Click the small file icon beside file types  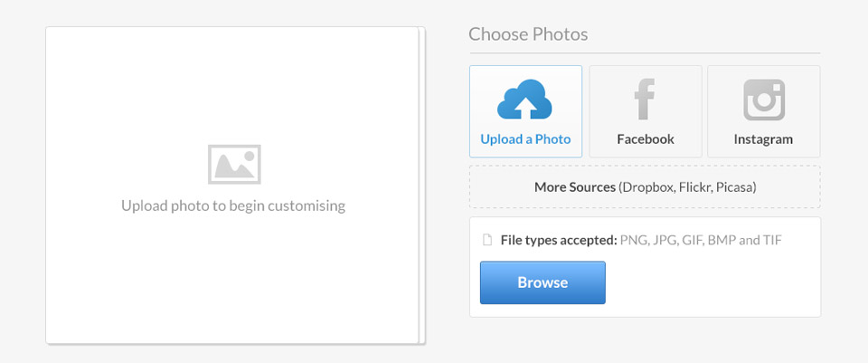[487, 240]
